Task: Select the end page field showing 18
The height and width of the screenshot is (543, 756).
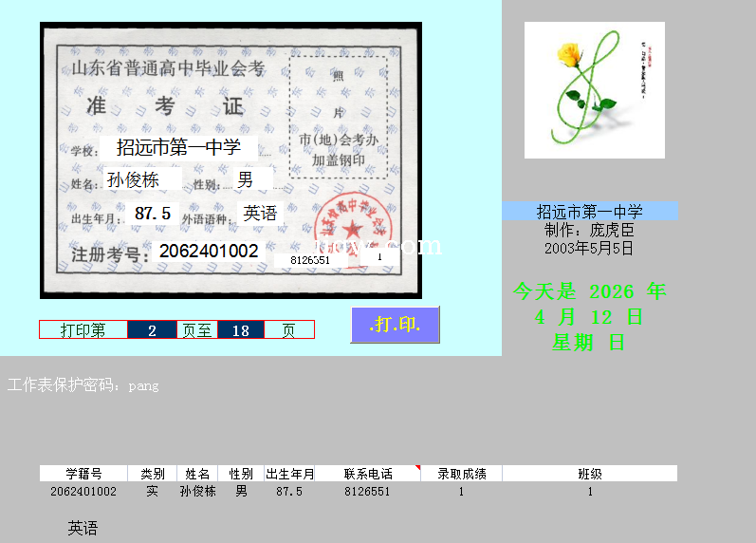Action: [x=240, y=330]
